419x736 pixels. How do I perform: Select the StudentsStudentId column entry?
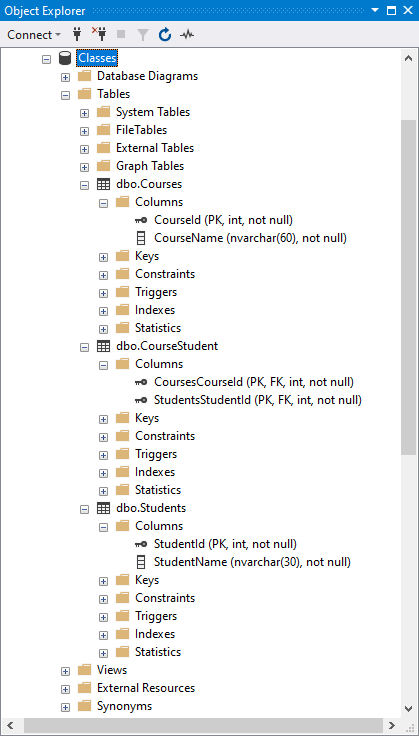tap(258, 400)
